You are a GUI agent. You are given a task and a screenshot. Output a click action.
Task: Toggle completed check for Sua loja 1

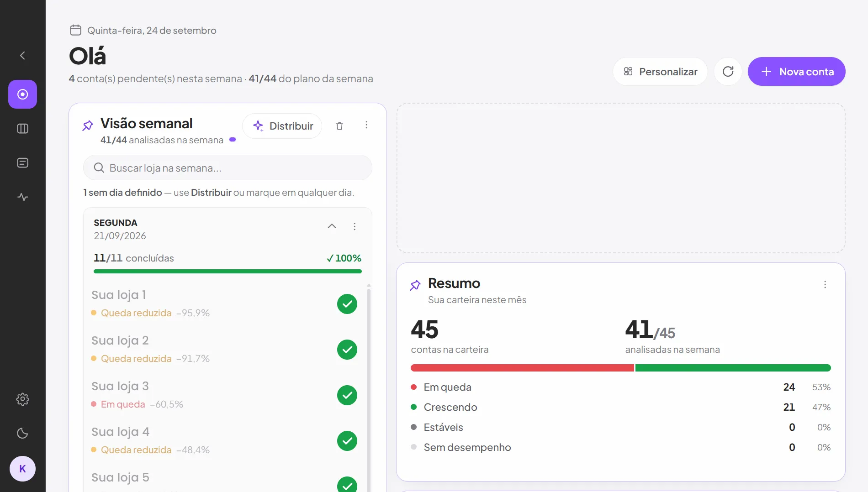[347, 304]
